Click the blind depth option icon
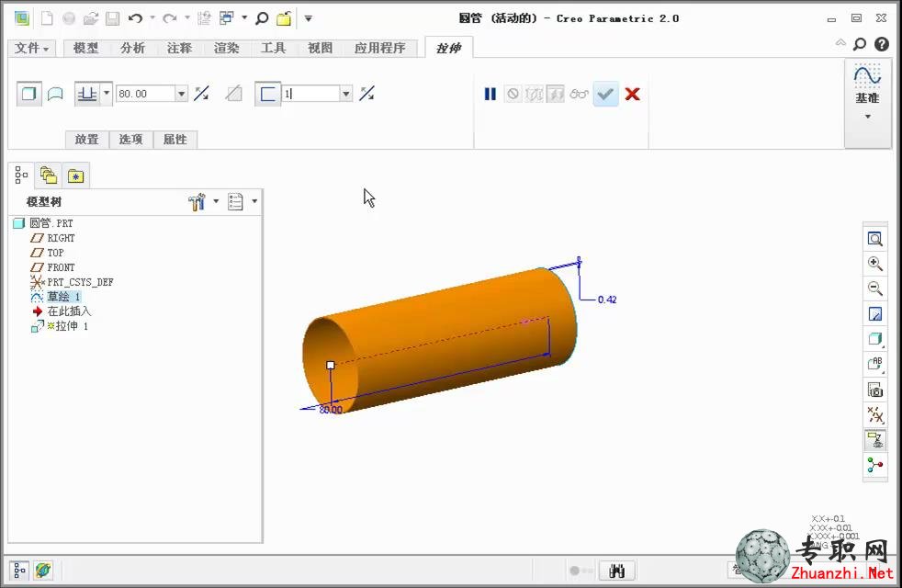The width and height of the screenshot is (902, 588). coord(87,94)
